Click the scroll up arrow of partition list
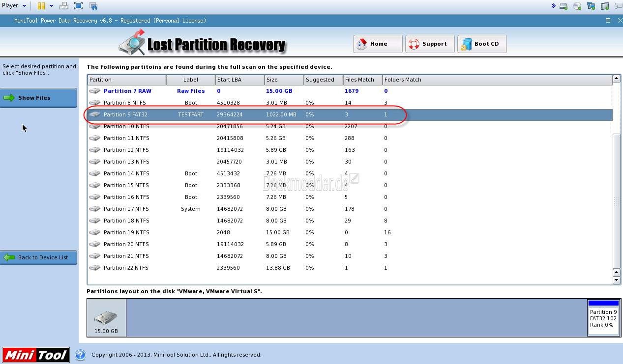623x364 pixels. coord(617,79)
